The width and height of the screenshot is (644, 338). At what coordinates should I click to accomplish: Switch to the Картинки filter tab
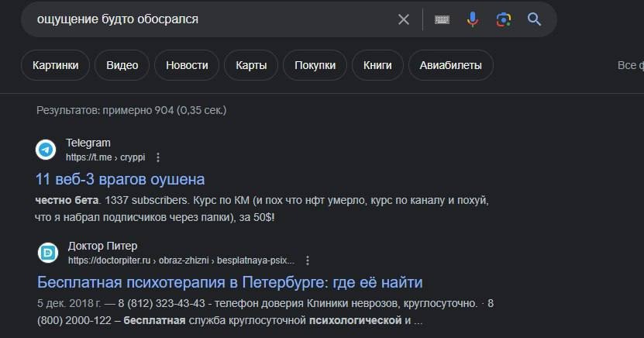(56, 65)
